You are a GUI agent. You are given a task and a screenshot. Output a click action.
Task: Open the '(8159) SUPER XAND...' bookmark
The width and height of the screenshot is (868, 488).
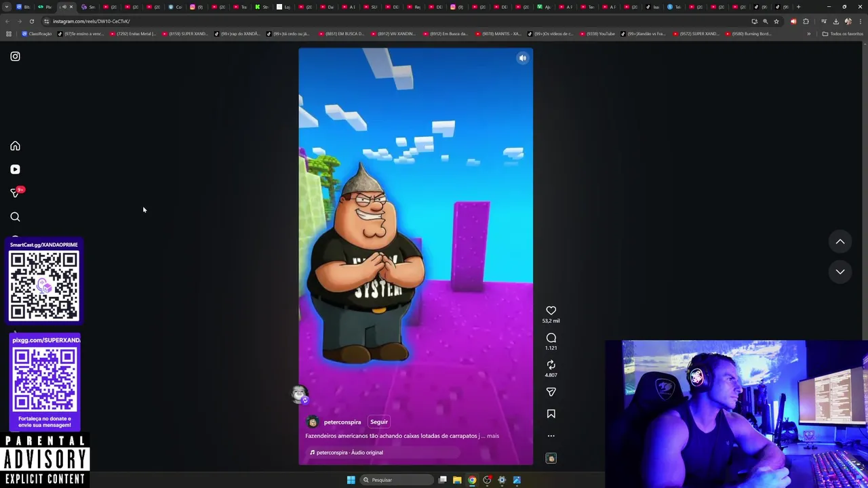pos(184,34)
